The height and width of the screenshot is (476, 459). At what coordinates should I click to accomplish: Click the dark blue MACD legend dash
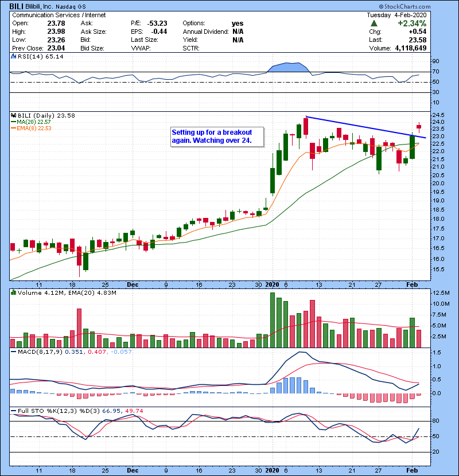(x=13, y=352)
